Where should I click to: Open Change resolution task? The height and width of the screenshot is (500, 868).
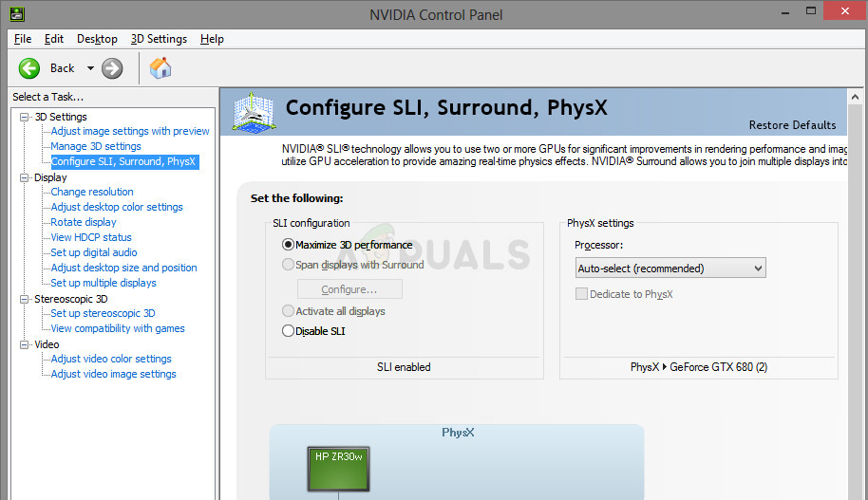point(92,192)
